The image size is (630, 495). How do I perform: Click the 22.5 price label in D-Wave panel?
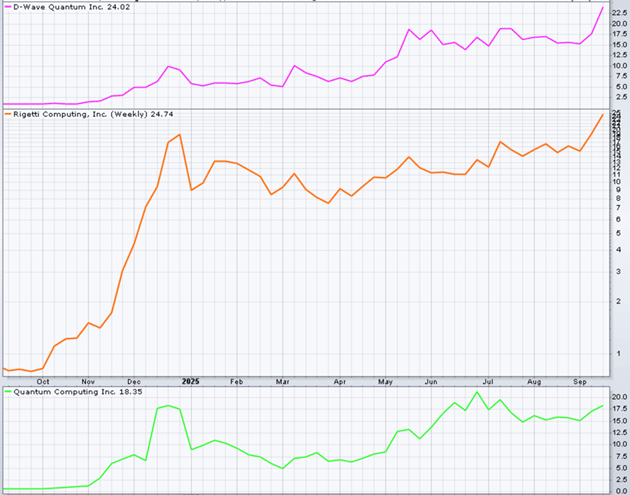tap(619, 13)
